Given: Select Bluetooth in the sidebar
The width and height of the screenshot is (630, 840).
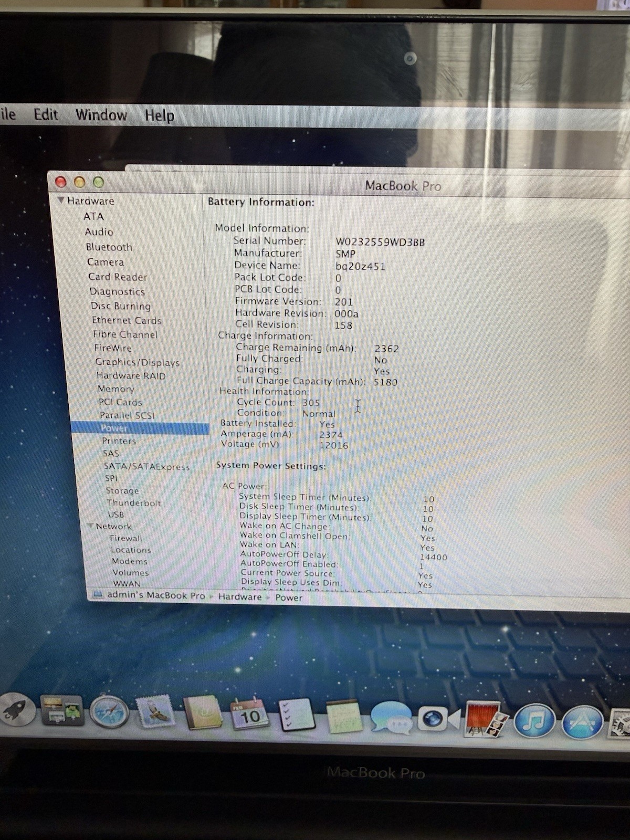Looking at the screenshot, I should pos(109,247).
